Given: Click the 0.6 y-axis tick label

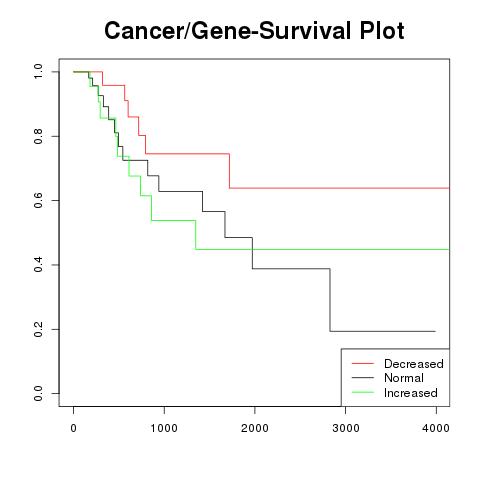Looking at the screenshot, I should click(x=38, y=200).
